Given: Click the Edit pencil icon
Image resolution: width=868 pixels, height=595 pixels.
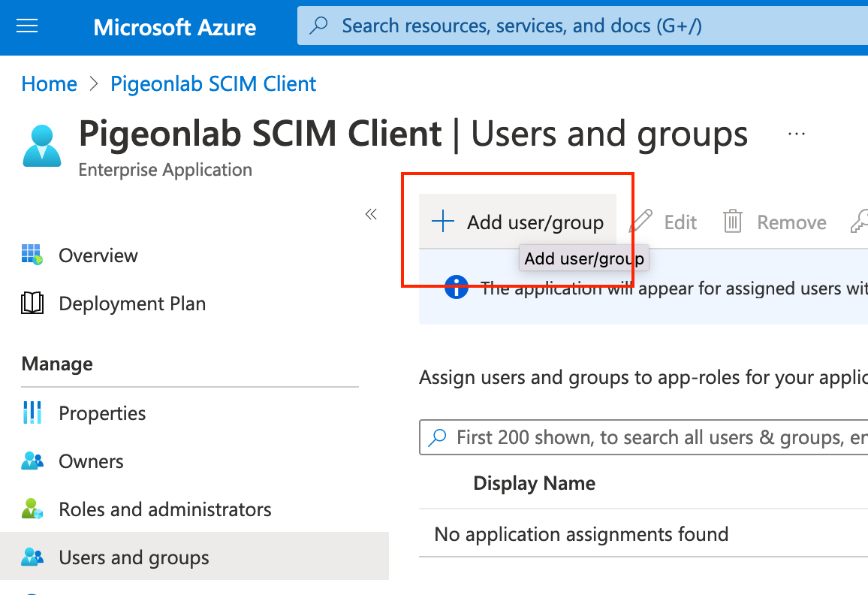Looking at the screenshot, I should pos(641,222).
